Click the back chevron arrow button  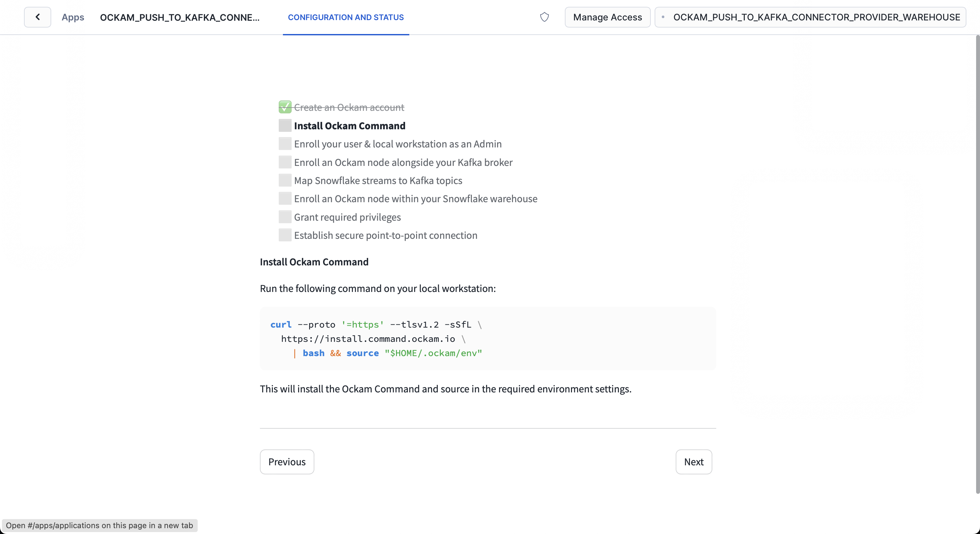[37, 17]
